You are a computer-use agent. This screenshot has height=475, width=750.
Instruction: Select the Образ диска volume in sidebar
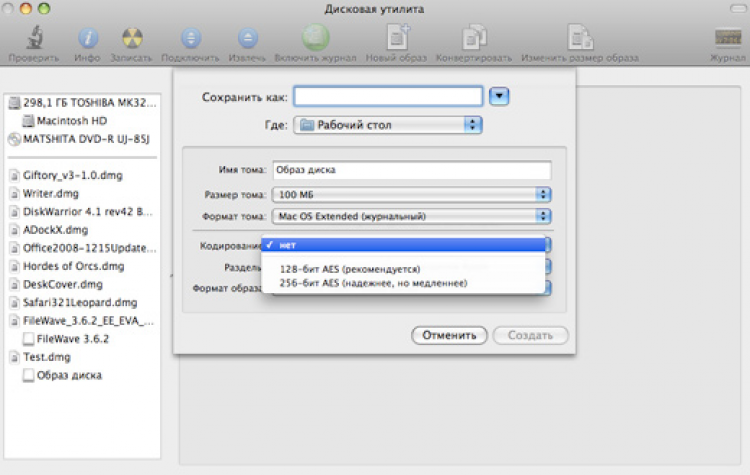tap(62, 375)
